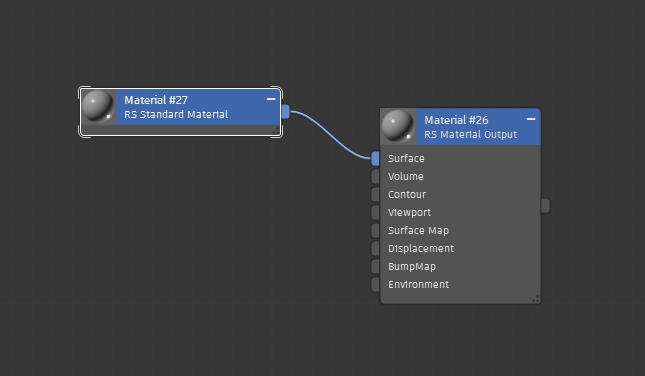Select the 'Viewport' slot label
The image size is (645, 376).
click(x=409, y=213)
